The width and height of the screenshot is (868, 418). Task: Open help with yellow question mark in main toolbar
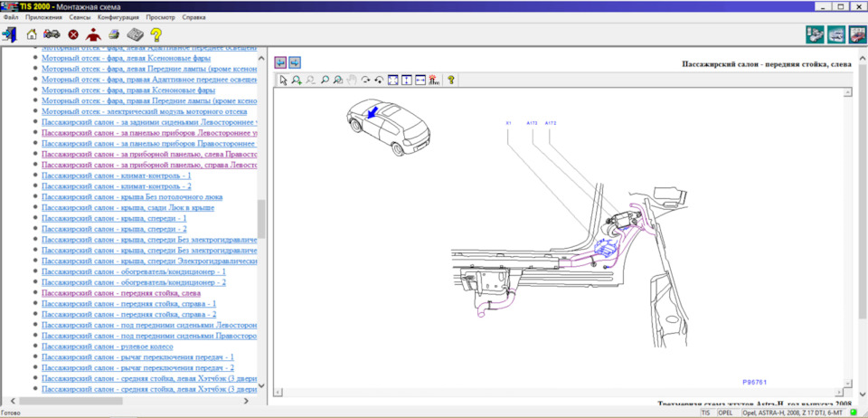[x=156, y=35]
